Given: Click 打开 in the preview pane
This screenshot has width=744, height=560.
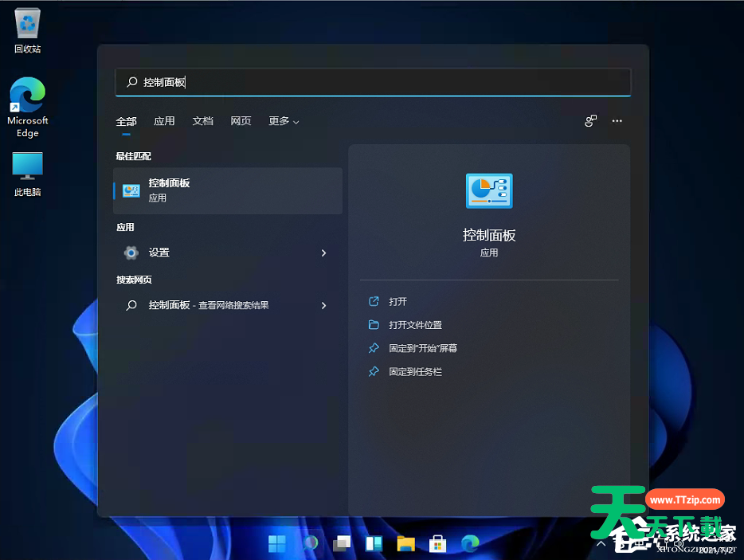Looking at the screenshot, I should point(397,301).
